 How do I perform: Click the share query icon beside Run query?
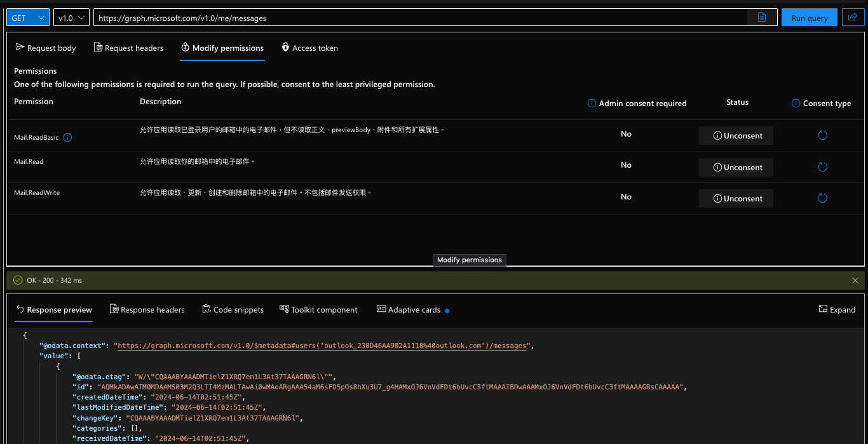[853, 17]
